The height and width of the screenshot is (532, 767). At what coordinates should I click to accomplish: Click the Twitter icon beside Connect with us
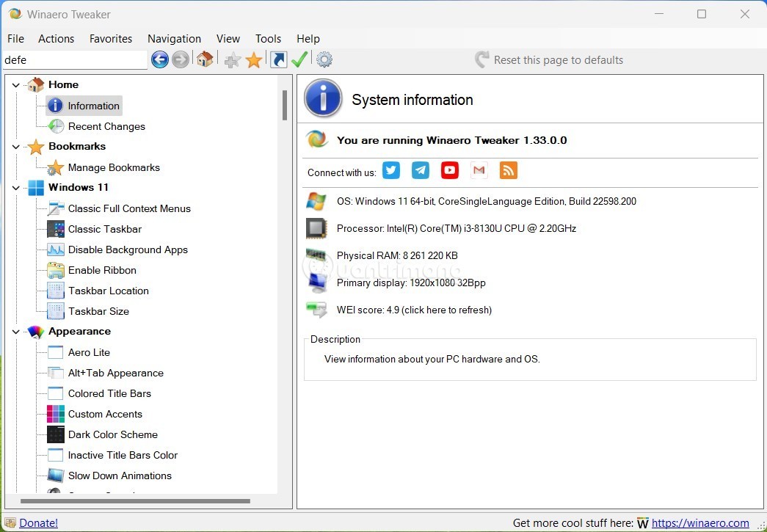391,171
